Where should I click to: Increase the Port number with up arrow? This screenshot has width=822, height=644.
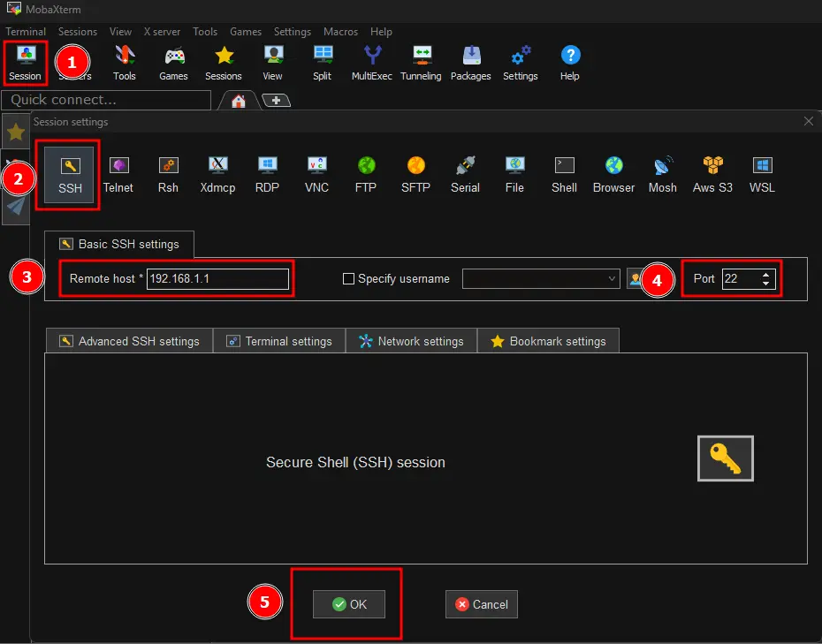click(x=766, y=274)
